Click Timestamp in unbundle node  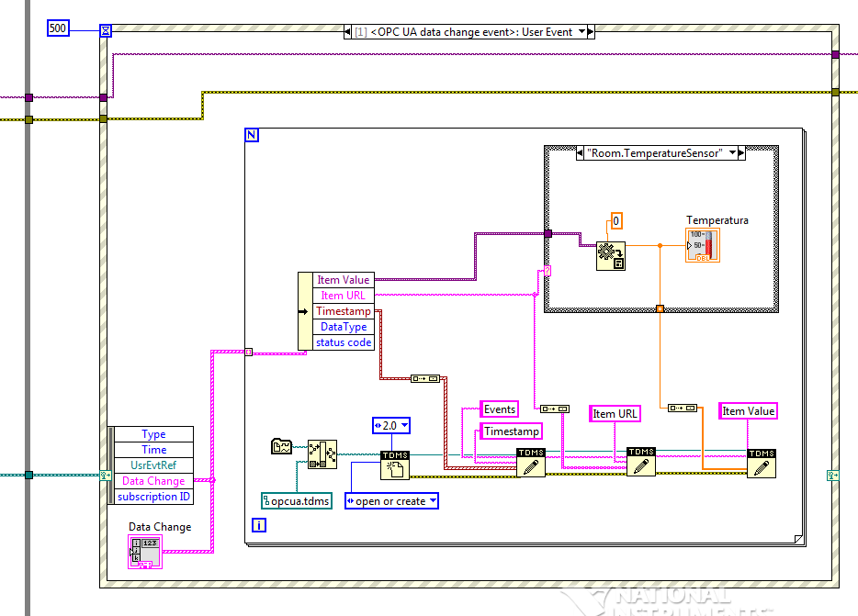click(344, 310)
